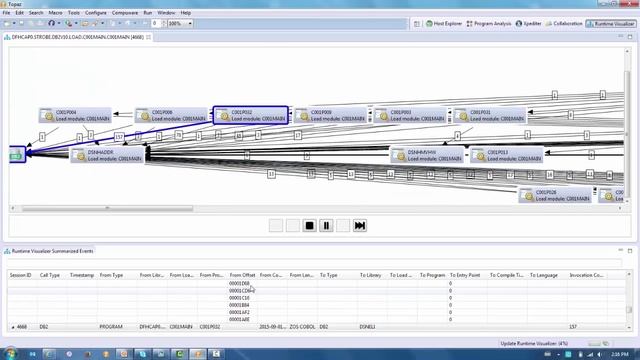Click the blue headset toolbar icon
Screen dimensions: 640x360
tap(51, 23)
